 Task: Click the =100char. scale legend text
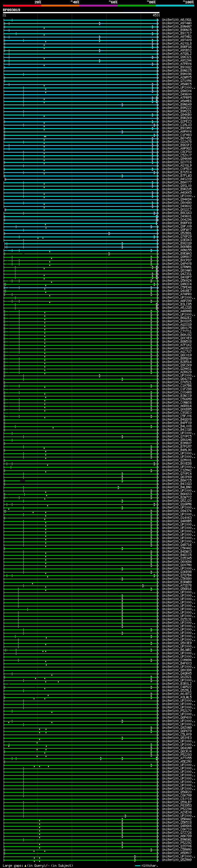click(x=150, y=865)
